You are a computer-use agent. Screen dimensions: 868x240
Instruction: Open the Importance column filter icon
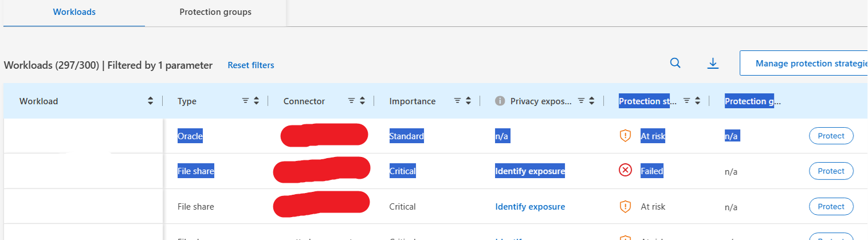click(x=457, y=101)
